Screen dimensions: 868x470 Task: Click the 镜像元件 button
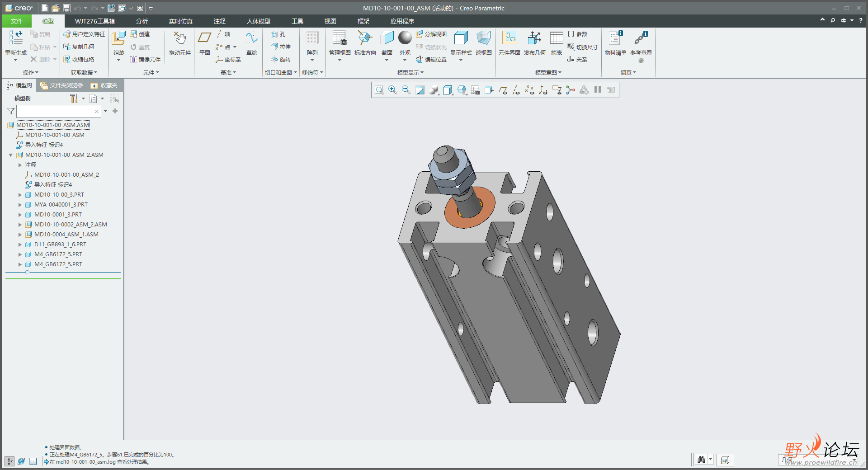click(x=146, y=60)
